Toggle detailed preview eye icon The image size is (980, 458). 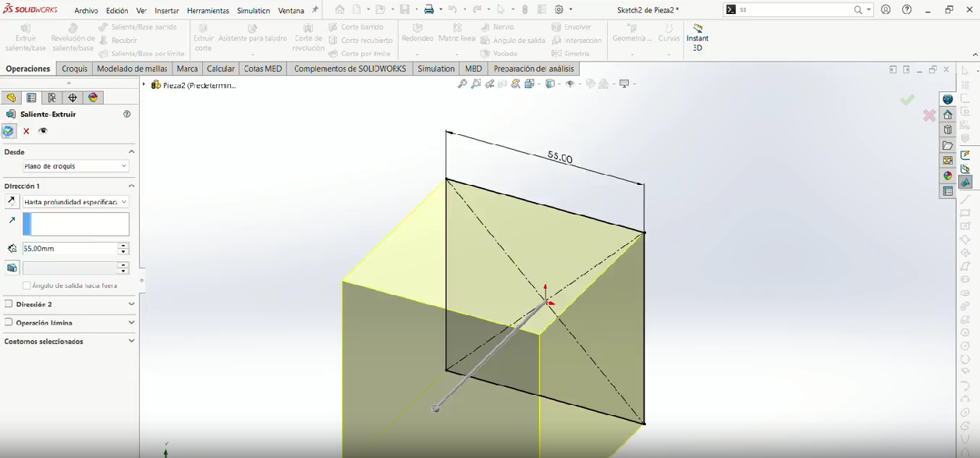[x=43, y=131]
